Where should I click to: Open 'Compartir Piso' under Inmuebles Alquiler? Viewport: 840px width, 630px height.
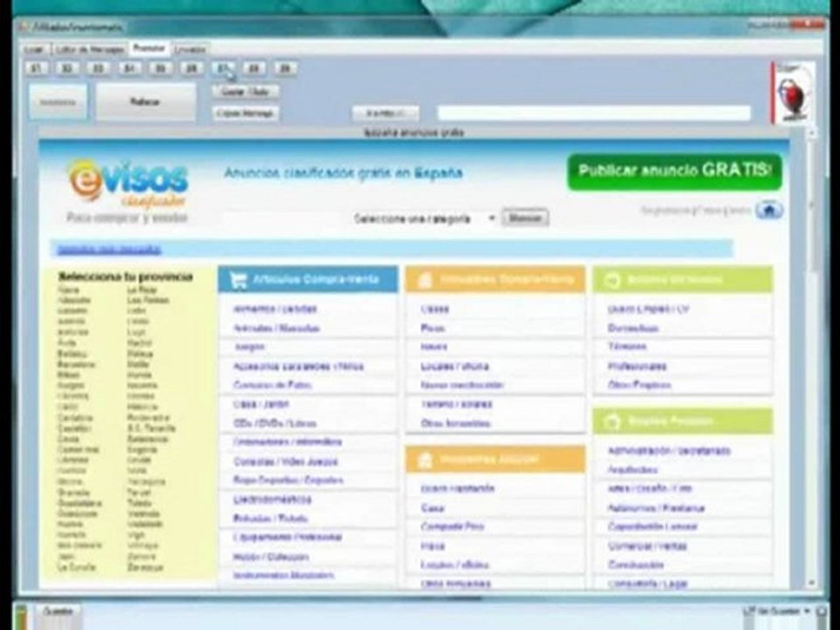coord(452,527)
